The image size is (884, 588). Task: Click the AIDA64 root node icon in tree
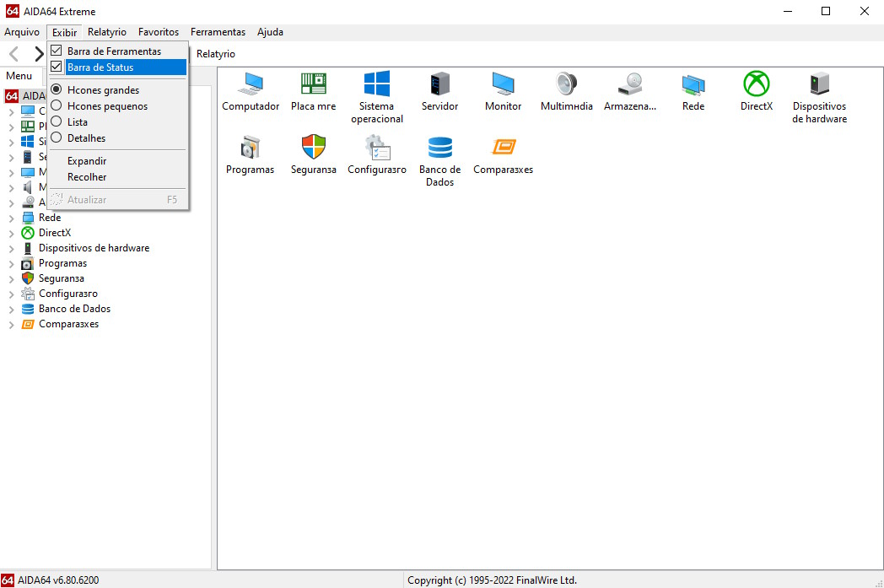[x=12, y=96]
